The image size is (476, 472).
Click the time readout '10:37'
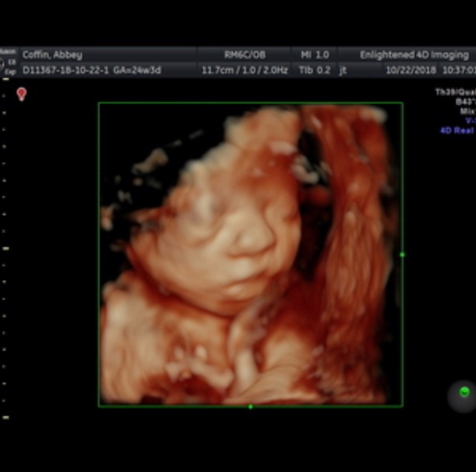click(x=459, y=71)
